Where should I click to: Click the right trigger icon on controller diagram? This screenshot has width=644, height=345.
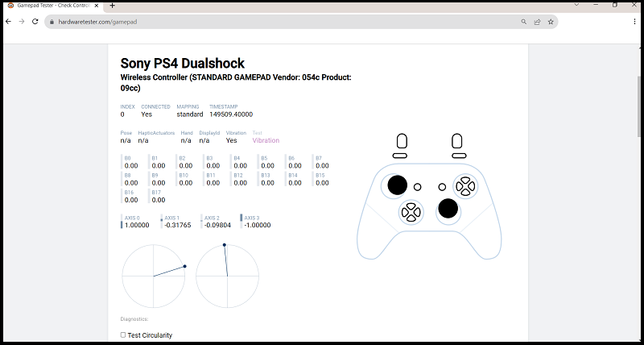click(x=456, y=140)
